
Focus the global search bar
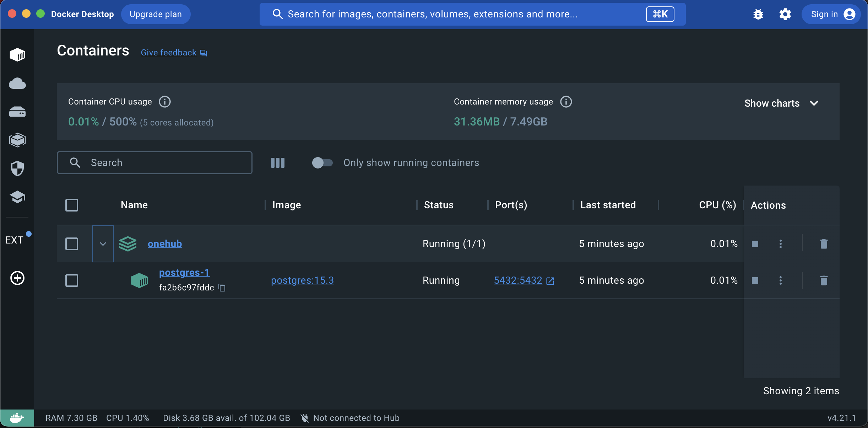click(472, 14)
